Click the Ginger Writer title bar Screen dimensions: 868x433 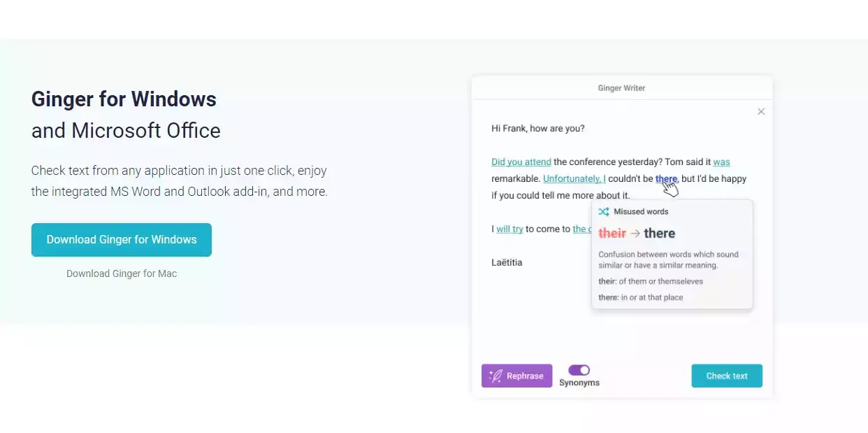(x=622, y=88)
